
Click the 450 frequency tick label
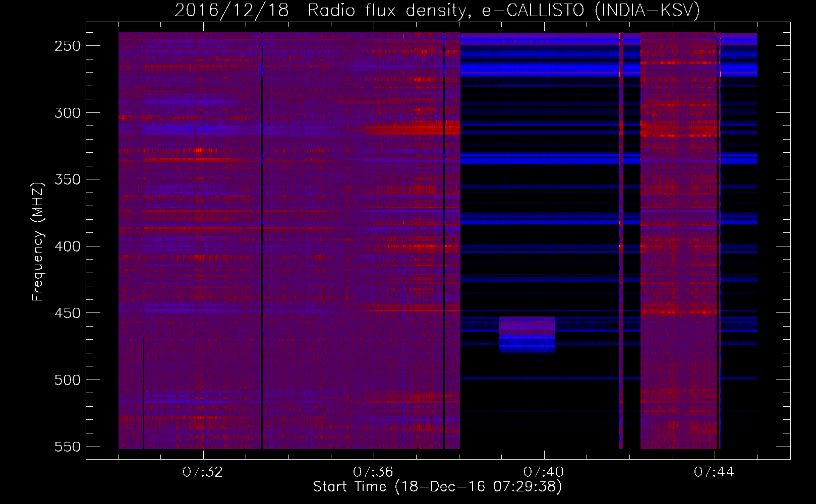point(68,313)
